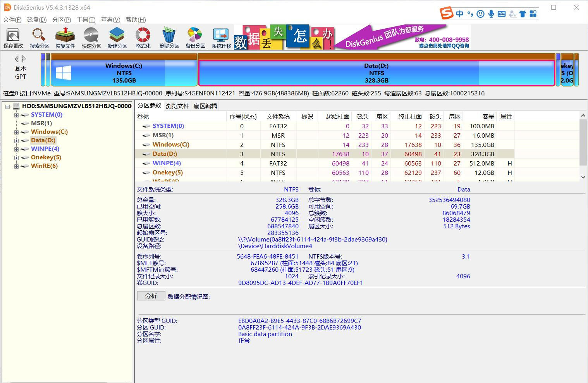Collapse the HD0 SAMSUNG disk node
Screen dimensions: 588x383
click(x=8, y=107)
